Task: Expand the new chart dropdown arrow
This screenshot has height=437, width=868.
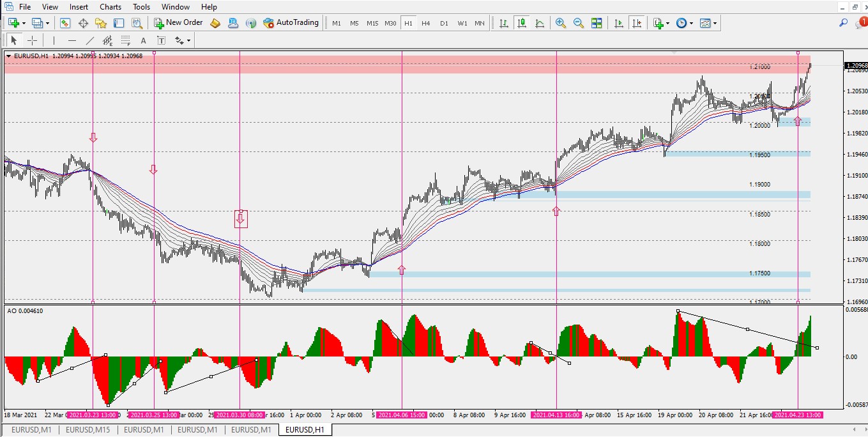Action: 24,23
